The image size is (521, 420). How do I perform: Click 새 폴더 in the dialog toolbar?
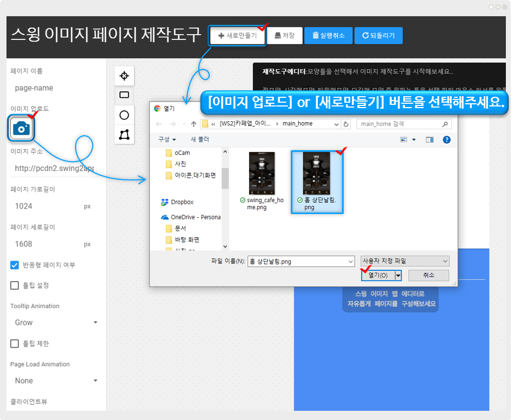tap(200, 139)
